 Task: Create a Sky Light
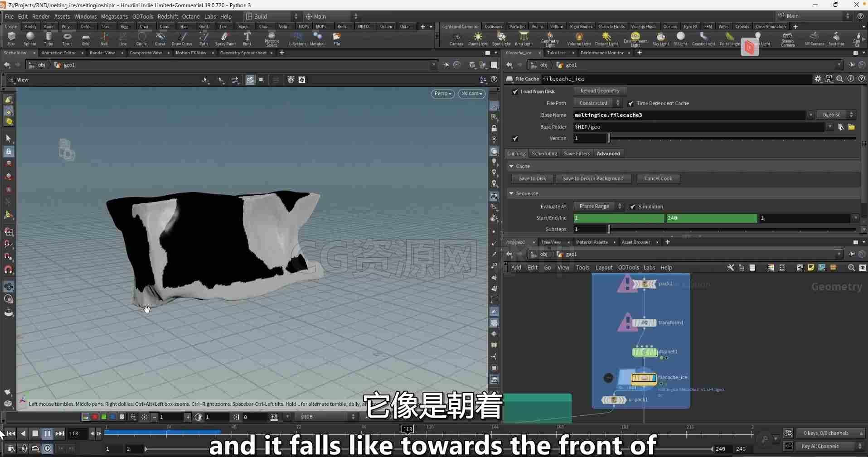(661, 39)
